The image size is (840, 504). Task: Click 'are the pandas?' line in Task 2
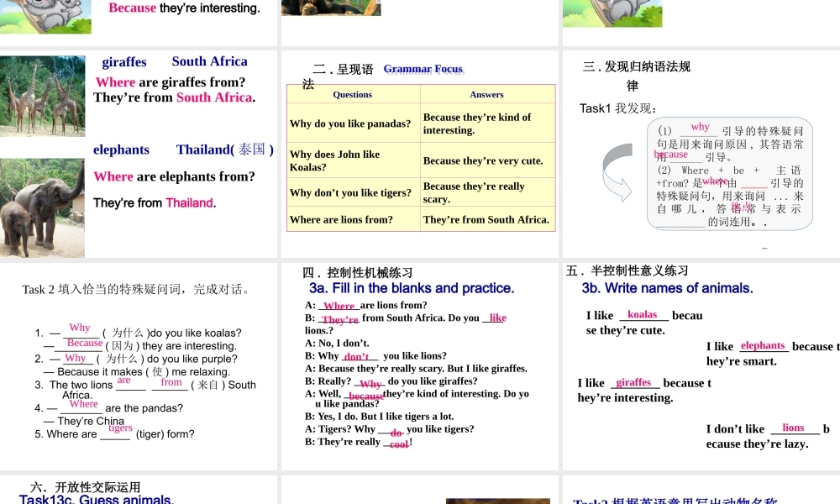[x=144, y=408]
